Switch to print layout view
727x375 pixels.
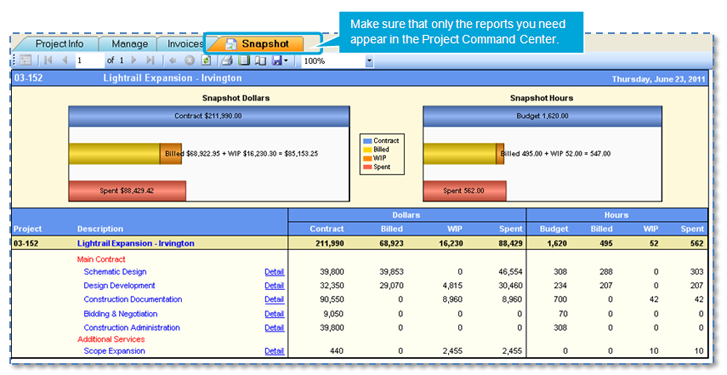[244, 60]
